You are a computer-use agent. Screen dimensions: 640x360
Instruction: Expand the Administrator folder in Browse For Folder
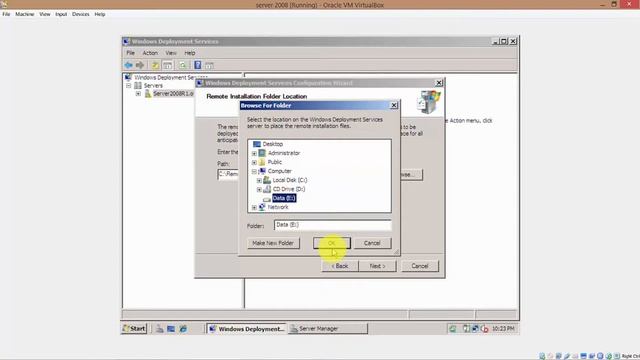(x=254, y=153)
